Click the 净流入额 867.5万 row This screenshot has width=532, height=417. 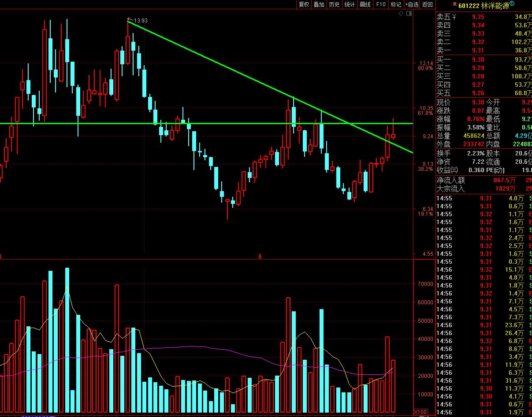click(484, 180)
